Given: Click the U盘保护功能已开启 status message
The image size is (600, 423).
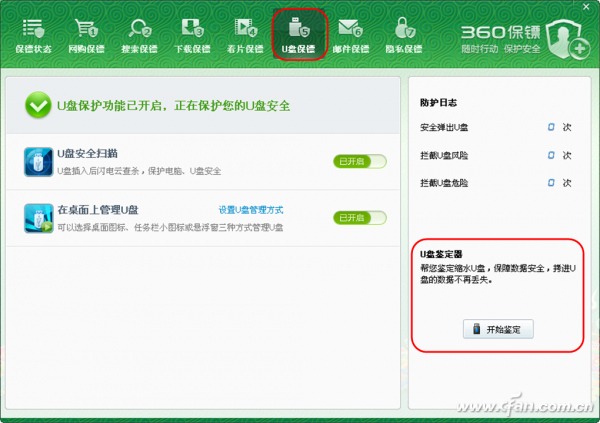Looking at the screenshot, I should 173,106.
